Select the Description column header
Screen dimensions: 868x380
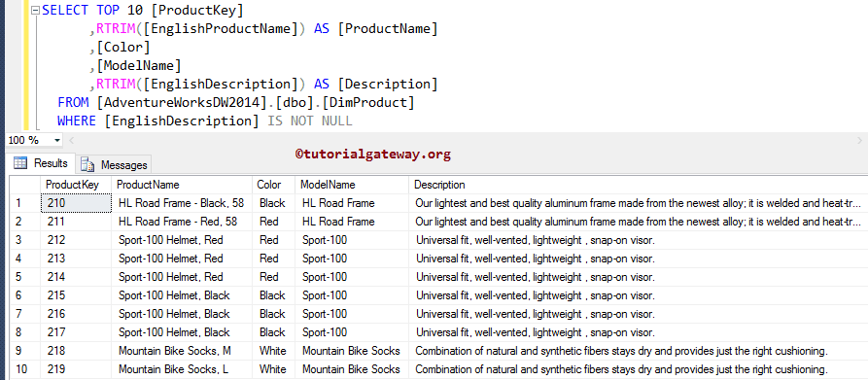638,185
